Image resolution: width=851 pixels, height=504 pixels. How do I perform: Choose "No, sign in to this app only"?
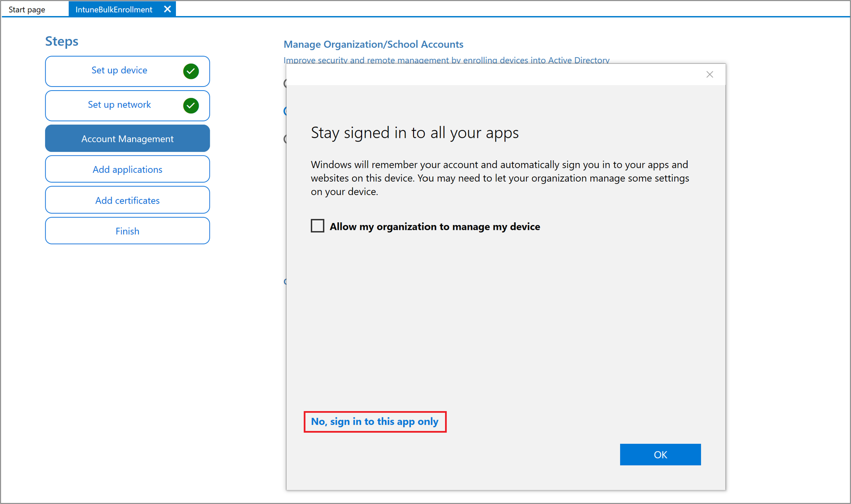point(375,421)
